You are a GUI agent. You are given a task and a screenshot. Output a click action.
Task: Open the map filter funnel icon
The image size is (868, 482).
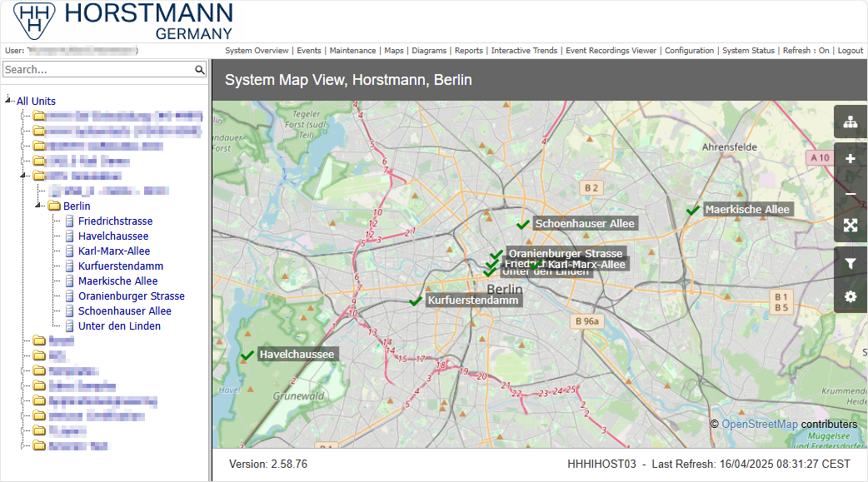coord(851,264)
